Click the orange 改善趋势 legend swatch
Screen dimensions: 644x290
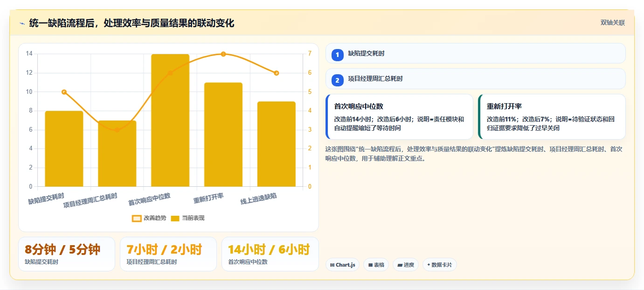pyautogui.click(x=137, y=218)
